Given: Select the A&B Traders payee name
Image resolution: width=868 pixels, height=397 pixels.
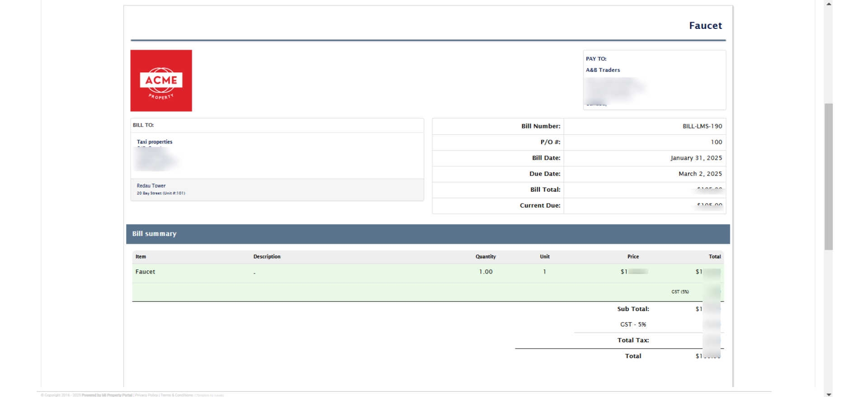Looking at the screenshot, I should (603, 70).
